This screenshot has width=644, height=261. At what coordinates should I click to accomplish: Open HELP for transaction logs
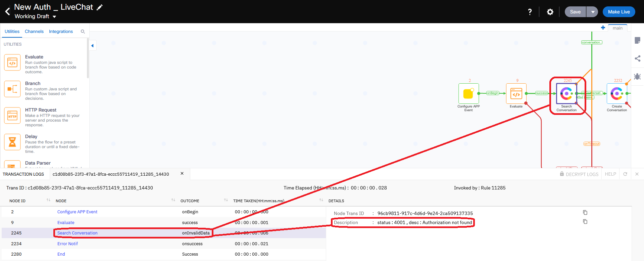[610, 174]
